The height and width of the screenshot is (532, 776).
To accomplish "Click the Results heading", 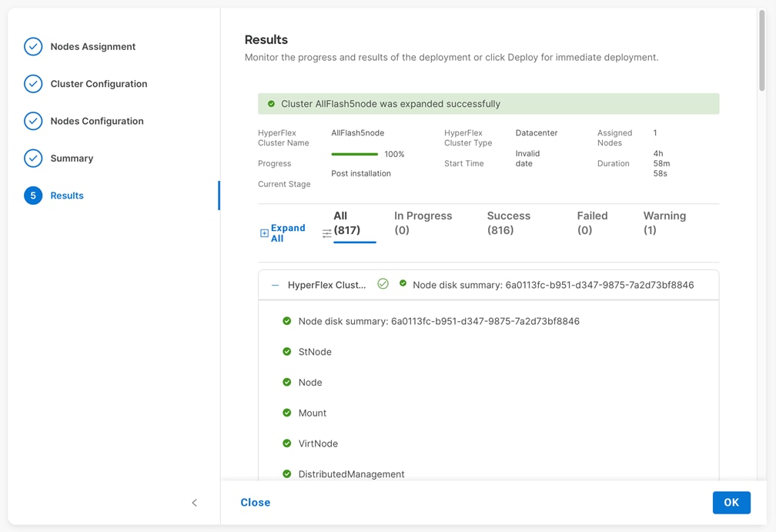I will point(266,39).
